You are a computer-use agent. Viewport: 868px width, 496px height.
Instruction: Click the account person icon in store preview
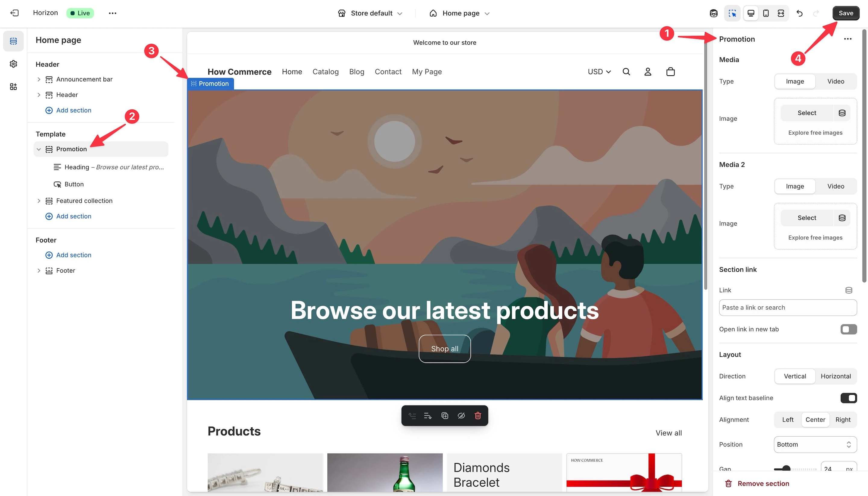coord(648,71)
